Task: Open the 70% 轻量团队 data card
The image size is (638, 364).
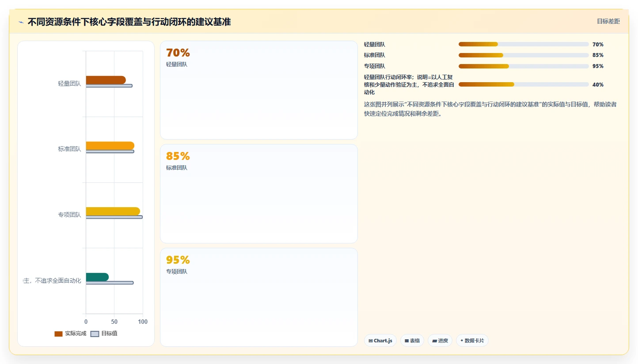Action: click(x=258, y=90)
